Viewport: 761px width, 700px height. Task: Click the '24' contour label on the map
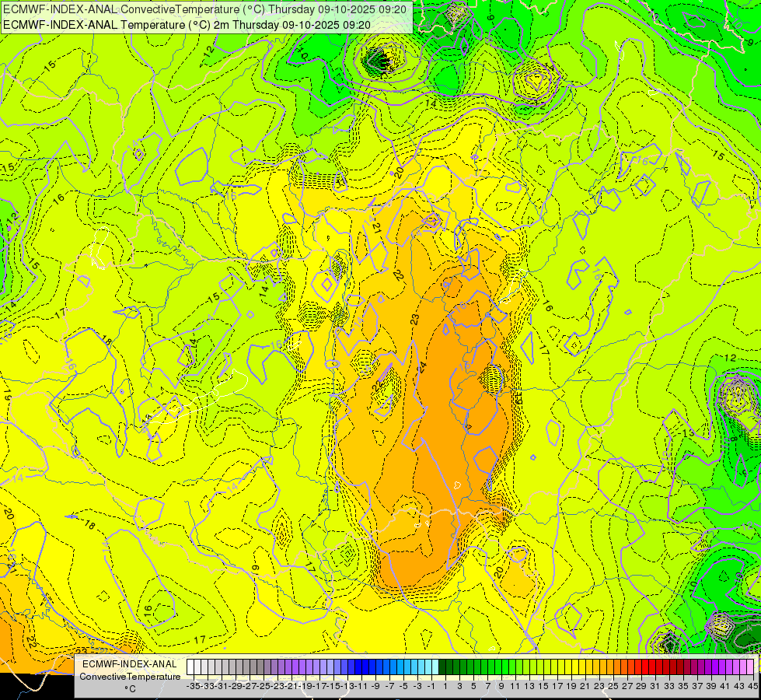(422, 369)
